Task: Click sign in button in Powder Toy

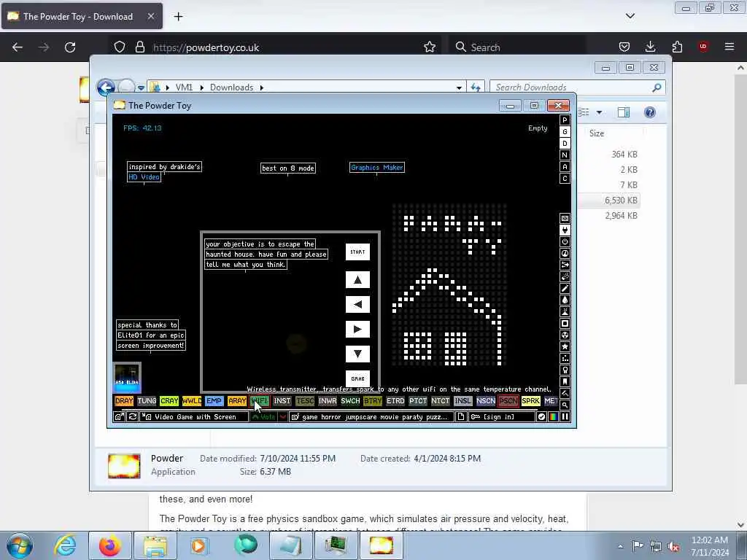Action: 502,416
